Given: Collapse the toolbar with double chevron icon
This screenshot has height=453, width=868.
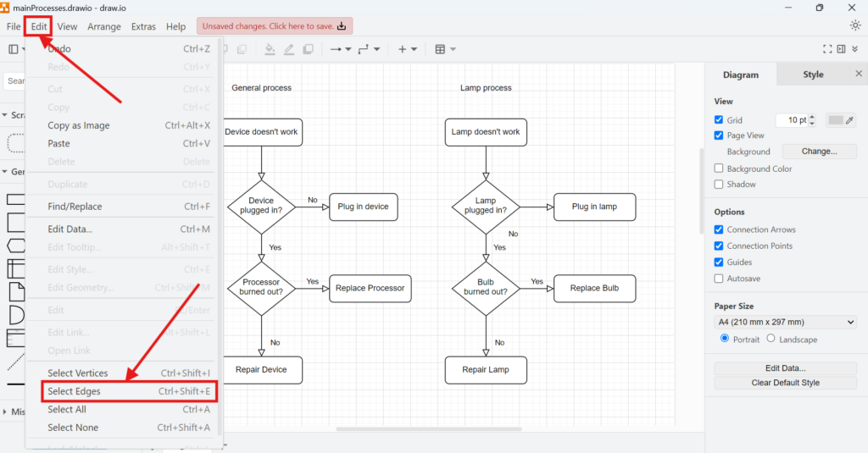Looking at the screenshot, I should pos(856,50).
